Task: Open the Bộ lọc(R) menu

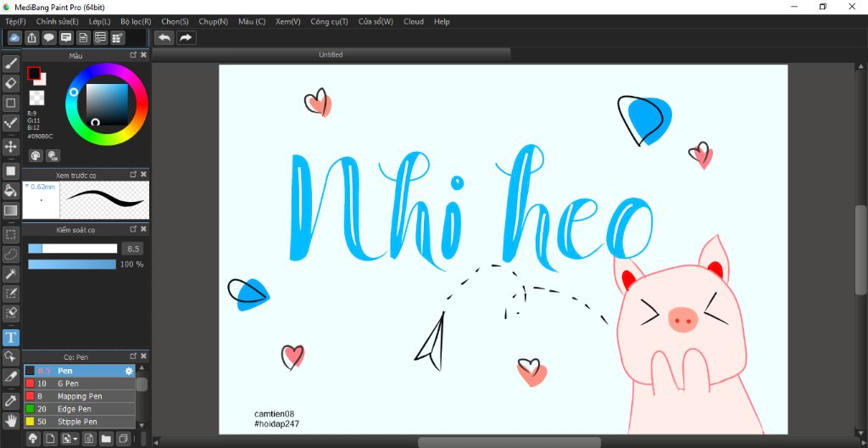Action: point(136,21)
